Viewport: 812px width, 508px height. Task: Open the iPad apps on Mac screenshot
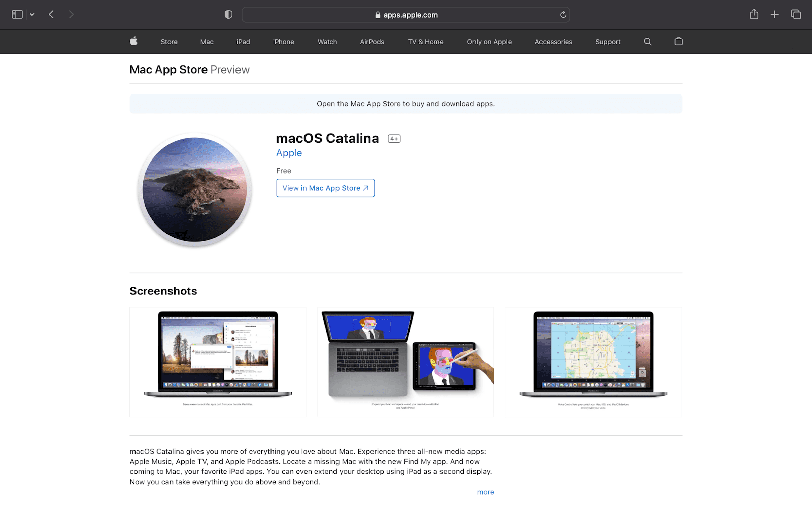click(218, 362)
